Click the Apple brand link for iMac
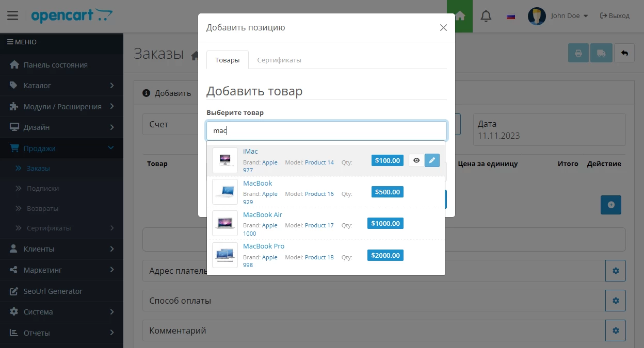This screenshot has width=644, height=348. tap(270, 162)
